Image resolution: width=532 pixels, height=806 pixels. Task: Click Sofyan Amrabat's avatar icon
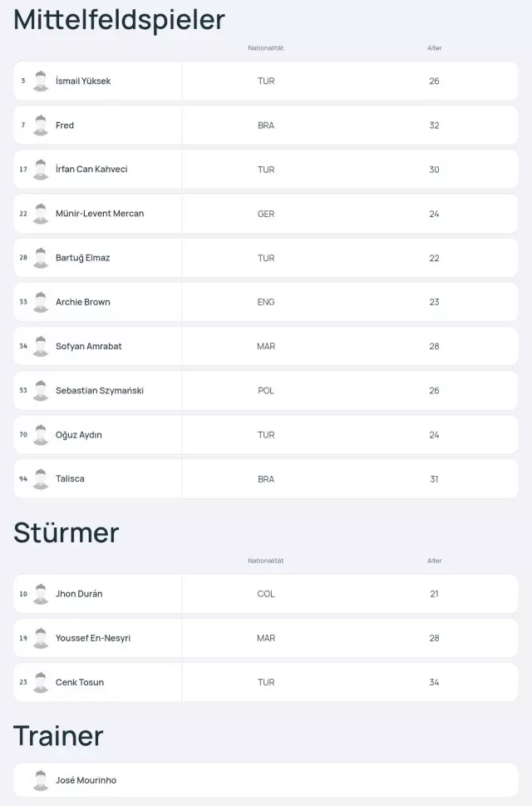click(x=41, y=346)
